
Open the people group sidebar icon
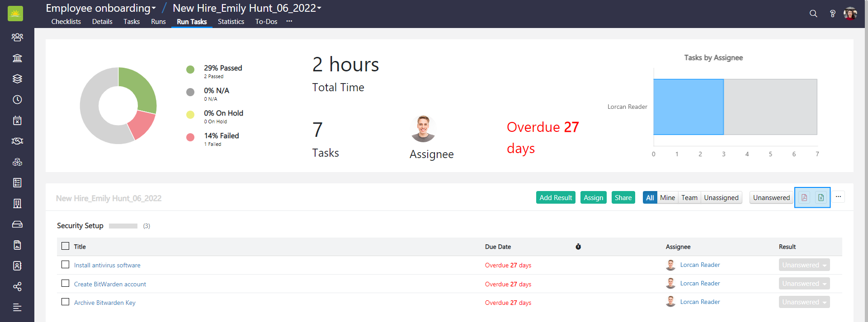[17, 37]
